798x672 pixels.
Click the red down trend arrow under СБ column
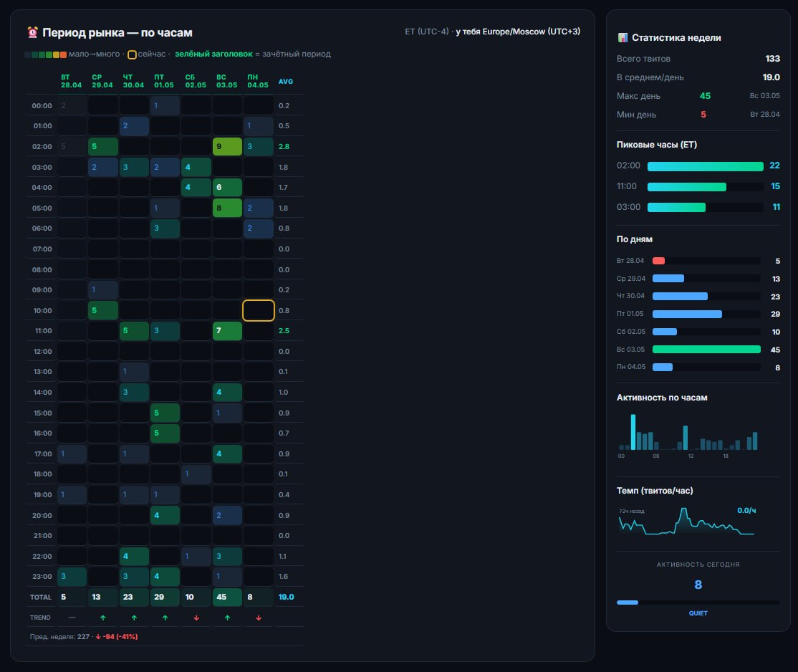point(196,618)
